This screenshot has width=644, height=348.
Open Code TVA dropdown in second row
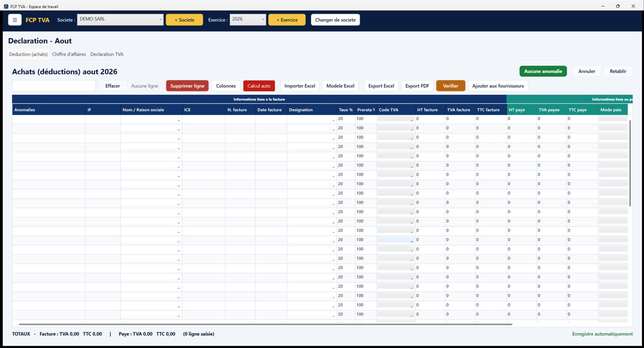tap(396, 128)
